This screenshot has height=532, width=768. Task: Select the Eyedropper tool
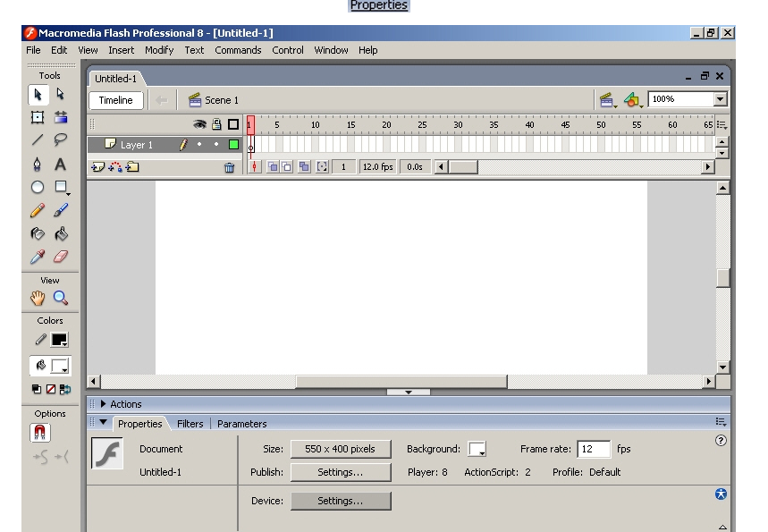[38, 257]
